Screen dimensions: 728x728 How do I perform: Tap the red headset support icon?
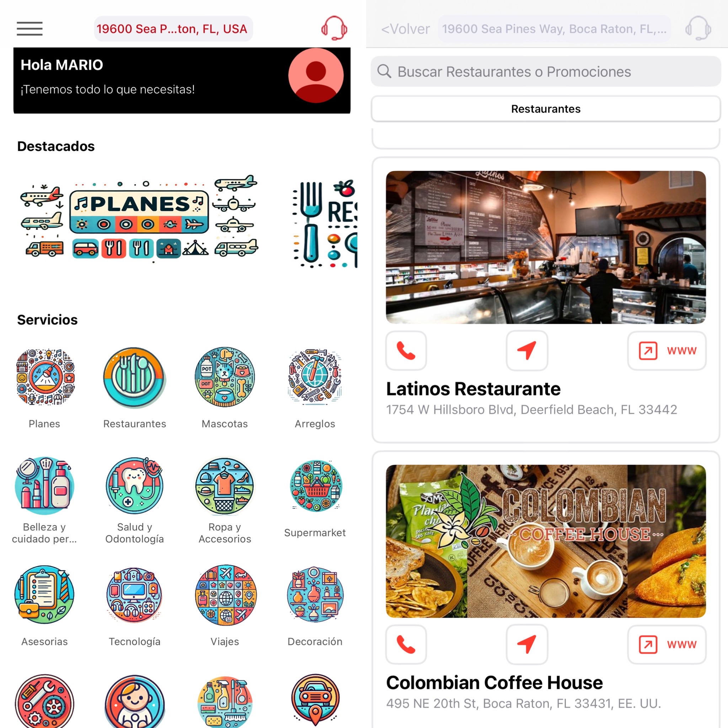334,28
